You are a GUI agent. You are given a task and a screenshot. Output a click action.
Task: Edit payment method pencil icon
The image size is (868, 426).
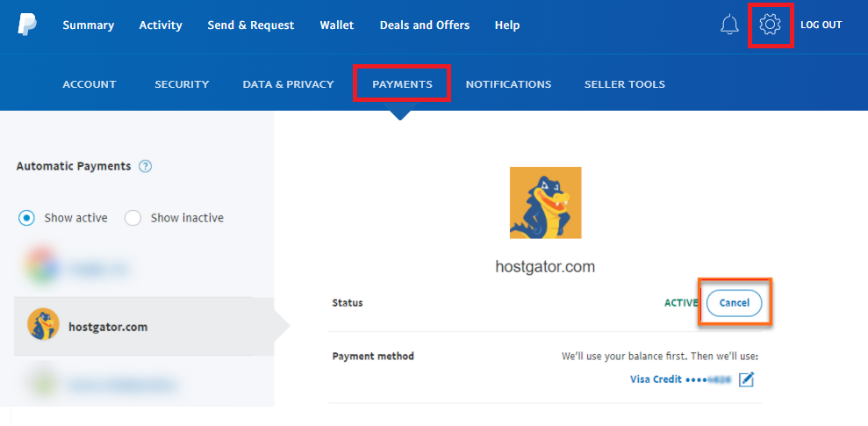(x=747, y=379)
